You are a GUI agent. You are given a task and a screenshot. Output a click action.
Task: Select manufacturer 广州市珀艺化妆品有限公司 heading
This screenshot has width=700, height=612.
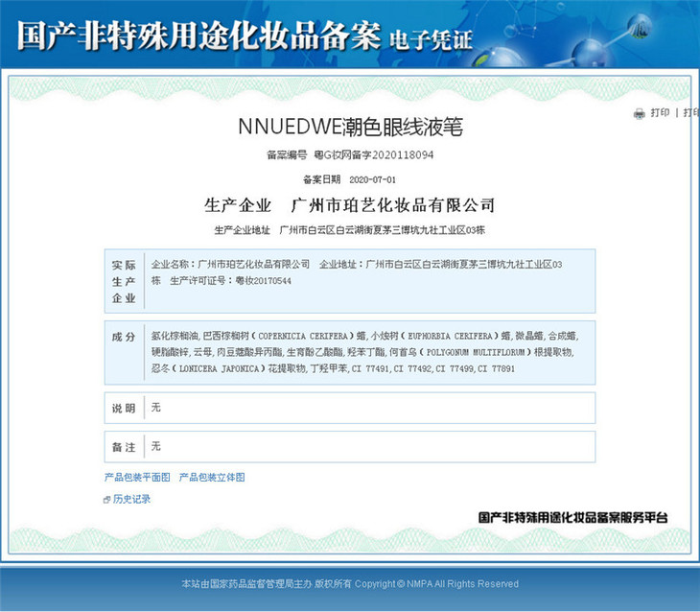393,205
